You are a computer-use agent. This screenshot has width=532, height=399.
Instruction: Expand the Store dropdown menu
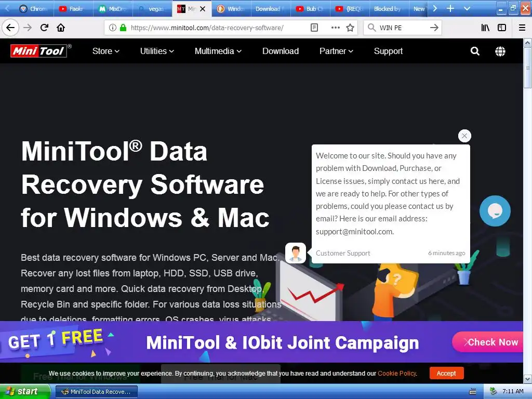pos(105,51)
